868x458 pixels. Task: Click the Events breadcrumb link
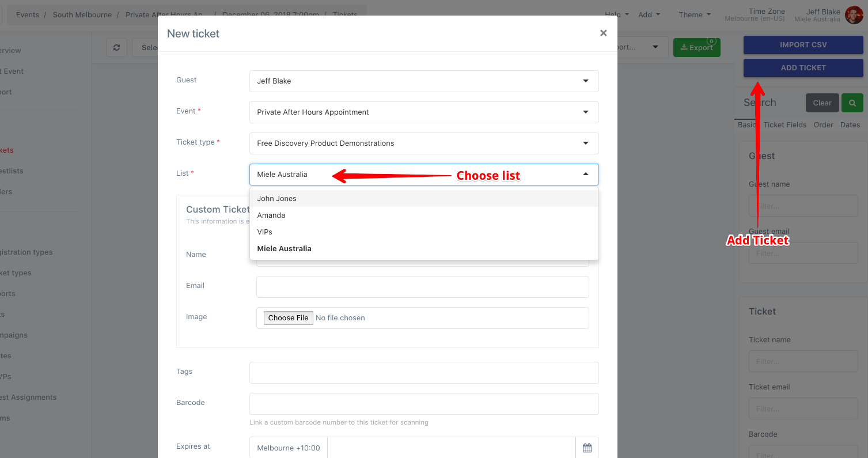(x=28, y=14)
